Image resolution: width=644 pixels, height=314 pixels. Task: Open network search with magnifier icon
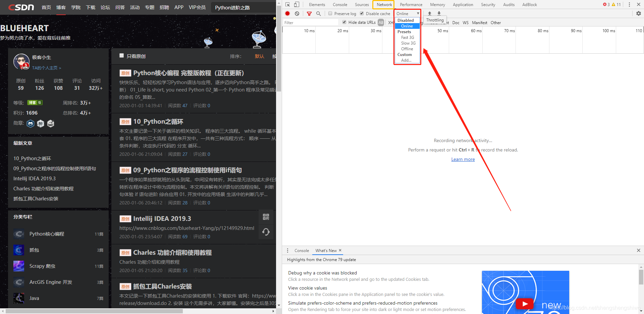coord(318,13)
